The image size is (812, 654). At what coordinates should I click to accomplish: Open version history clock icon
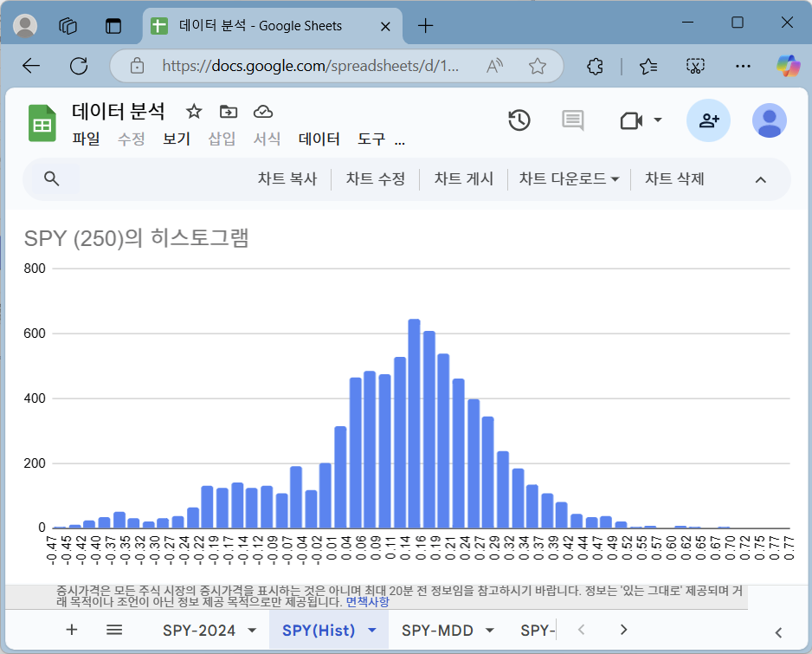[519, 120]
